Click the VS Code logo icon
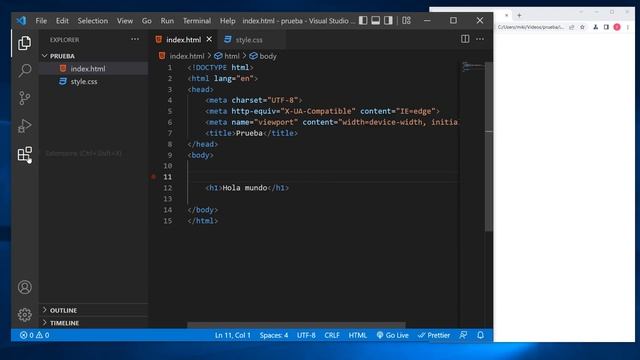This screenshot has width=640, height=360. pos(21,20)
